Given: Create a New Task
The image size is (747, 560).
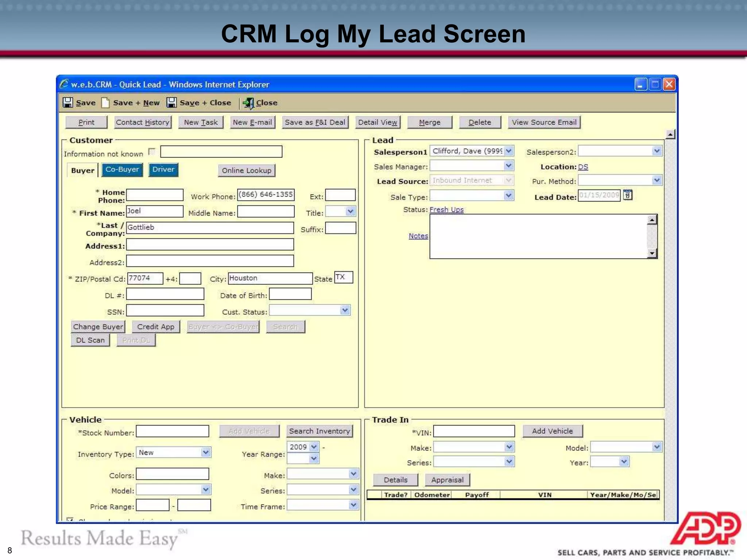Looking at the screenshot, I should [201, 122].
